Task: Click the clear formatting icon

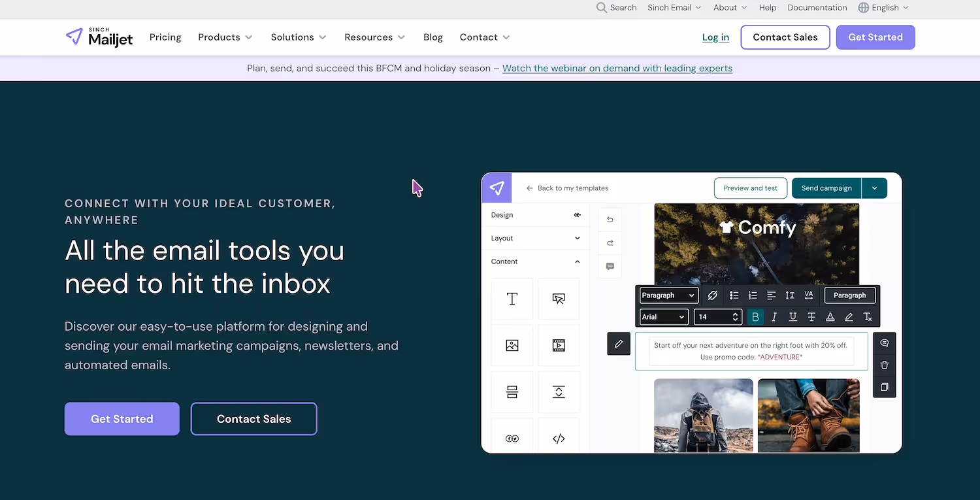Action: [868, 317]
